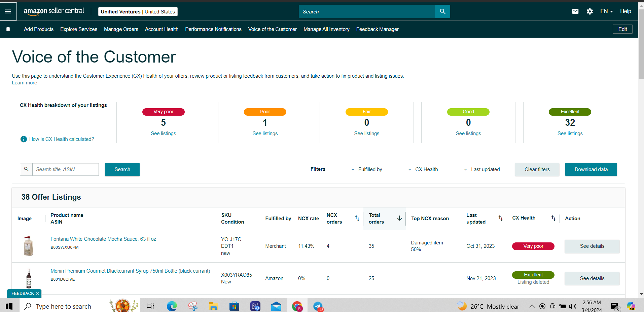Screen dimensions: 644x312
Task: Switch to Google Chrome on the taskbar
Action: click(297, 306)
